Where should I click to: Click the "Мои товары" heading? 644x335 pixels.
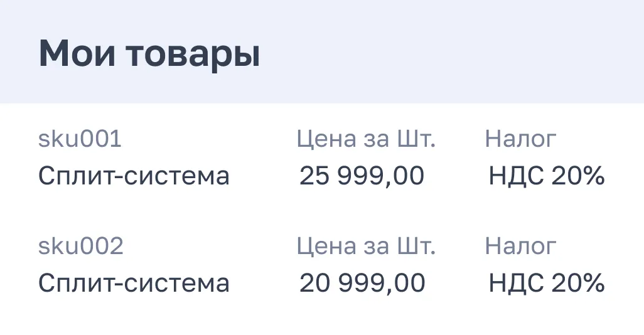click(149, 55)
